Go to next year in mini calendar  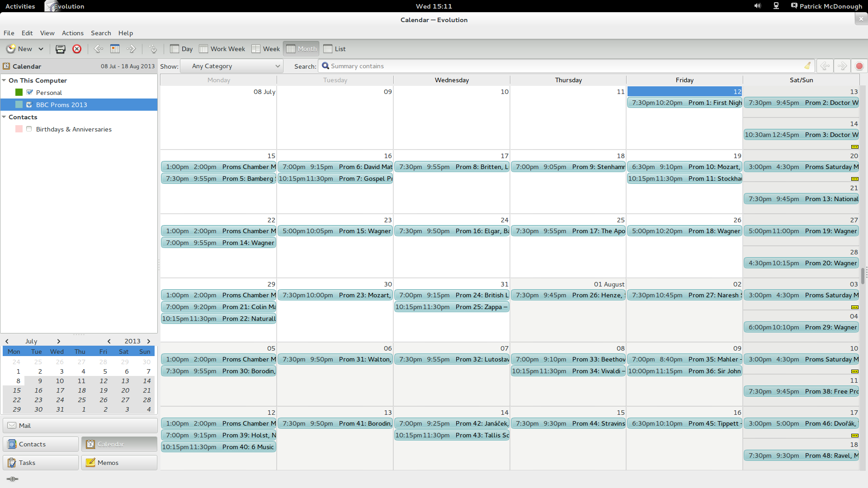point(149,341)
